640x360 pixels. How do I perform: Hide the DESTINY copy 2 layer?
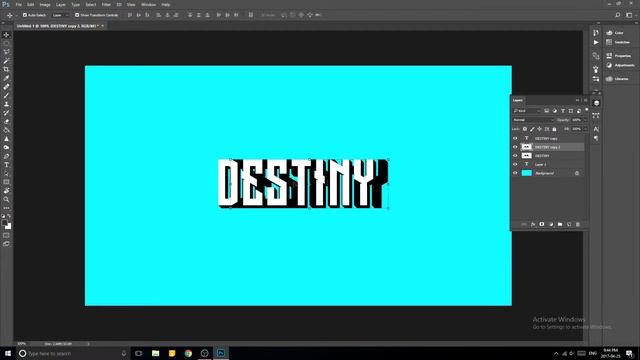(515, 147)
